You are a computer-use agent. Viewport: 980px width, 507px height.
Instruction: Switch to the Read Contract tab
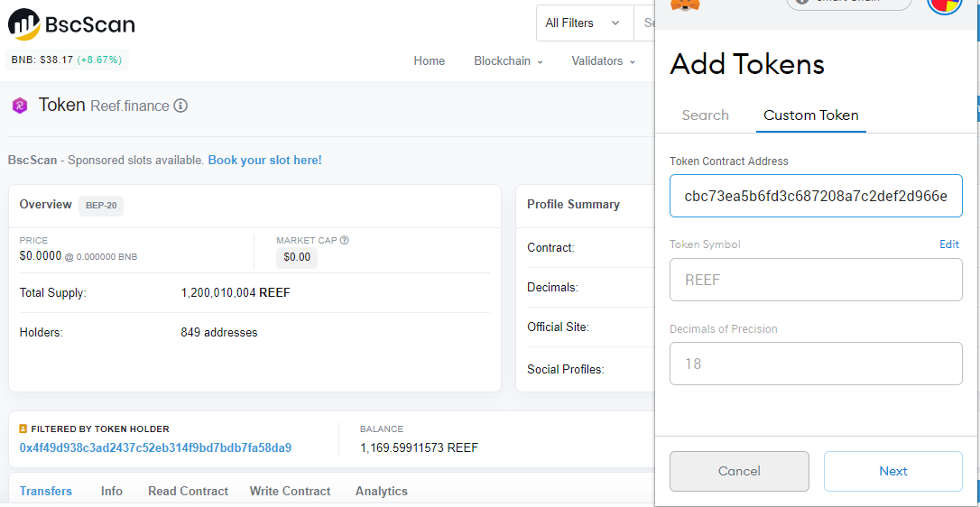(188, 492)
